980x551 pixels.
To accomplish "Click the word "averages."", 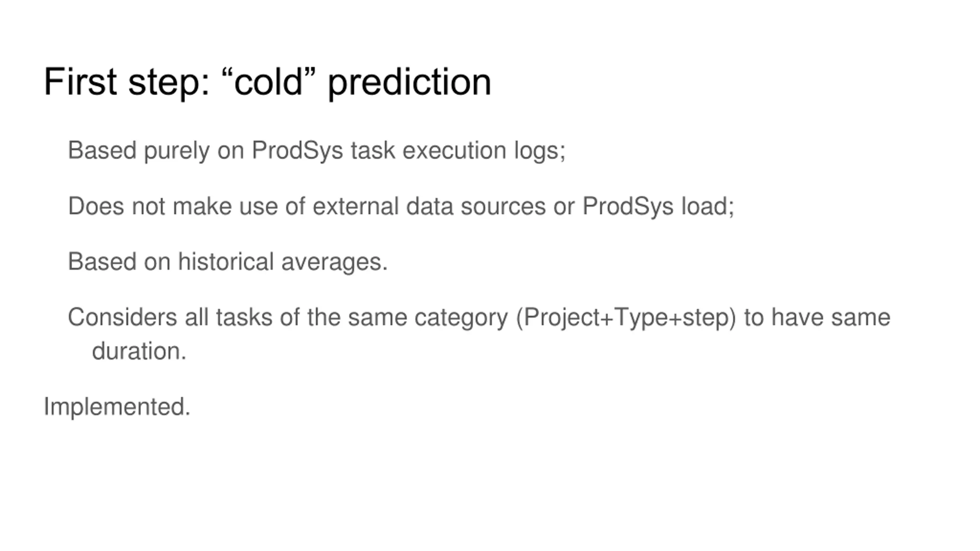I will [x=335, y=263].
